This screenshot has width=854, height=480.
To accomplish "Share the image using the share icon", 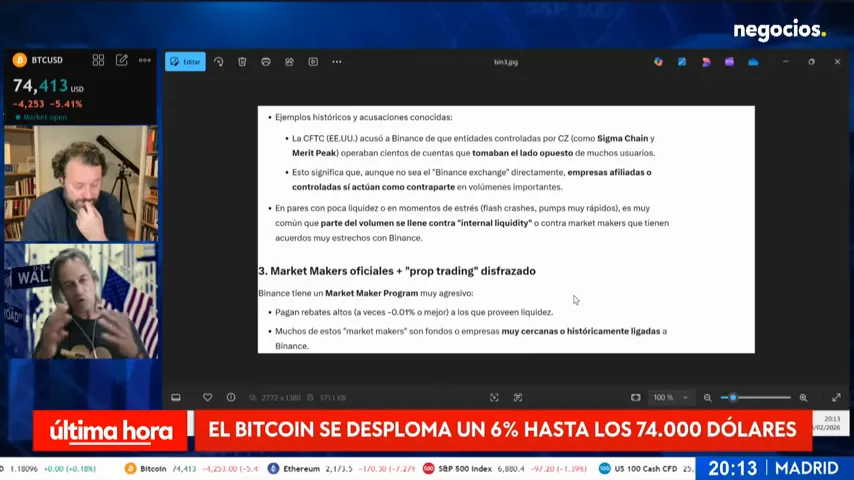I will [x=289, y=62].
